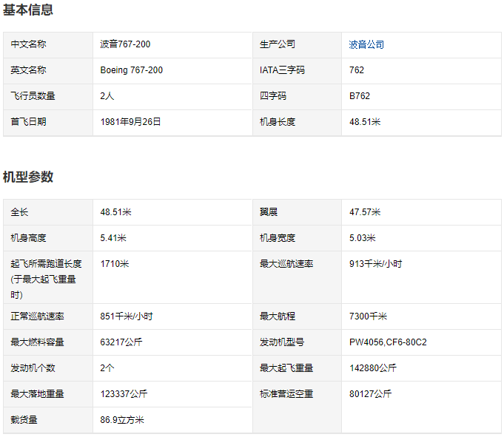Click the 正常巡航速率 label
The width and height of the screenshot is (504, 437).
[x=37, y=316]
